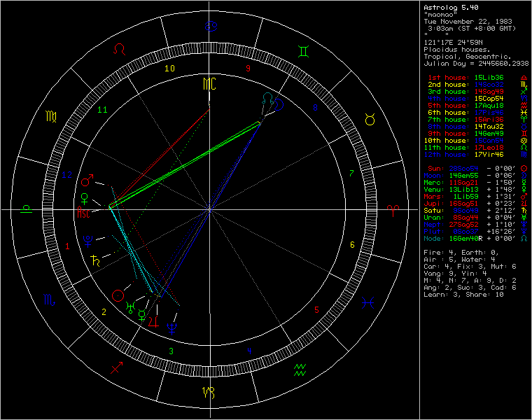Click the Mars symbol in the chart
Image resolution: width=532 pixels, height=420 pixels.
87,181
